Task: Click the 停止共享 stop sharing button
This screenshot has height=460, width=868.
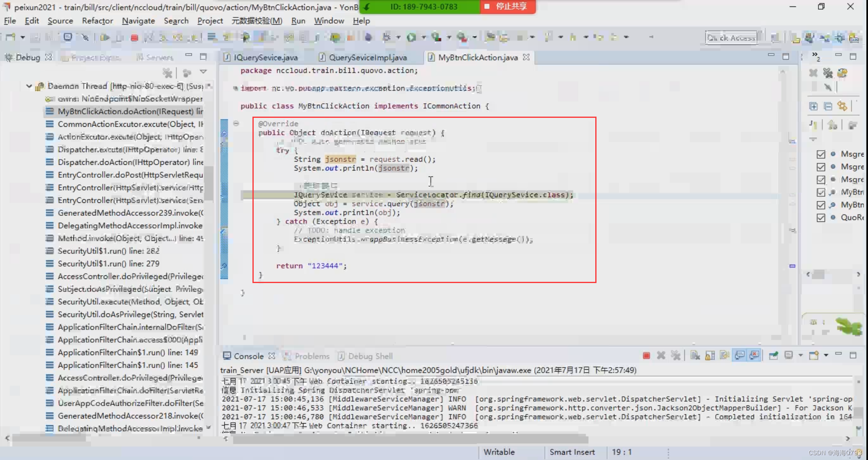Action: pos(508,6)
